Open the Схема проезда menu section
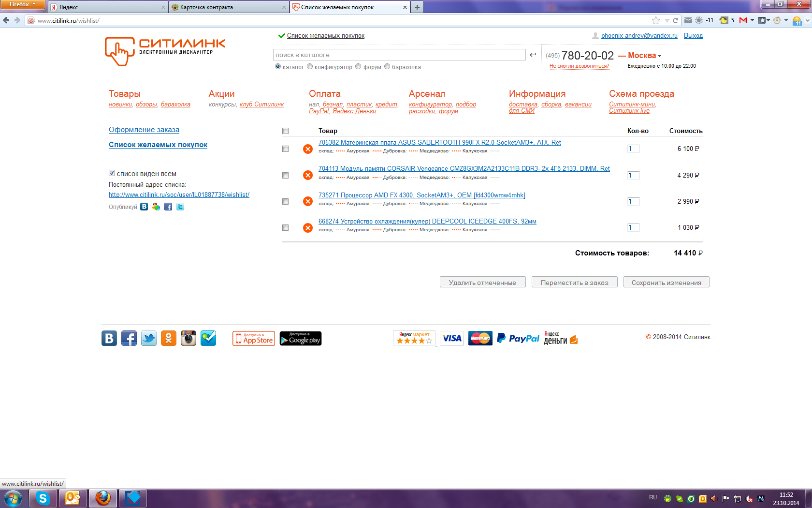The height and width of the screenshot is (508, 812). [x=642, y=94]
